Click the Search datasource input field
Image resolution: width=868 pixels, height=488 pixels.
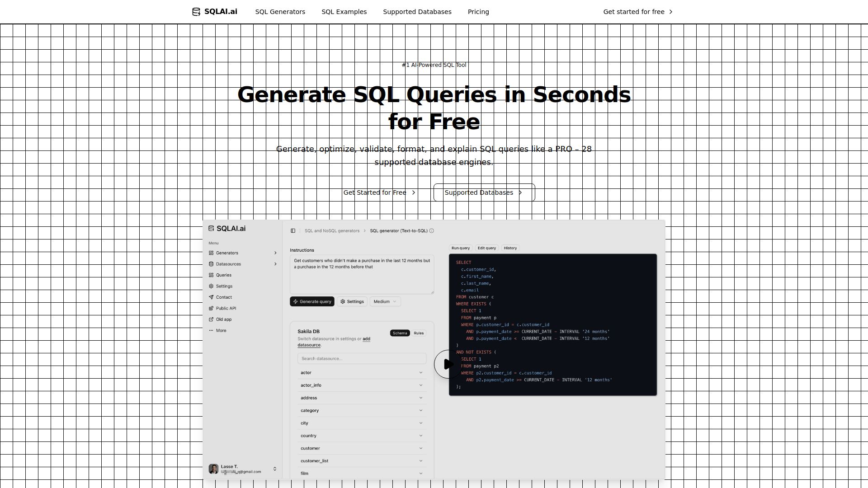362,359
